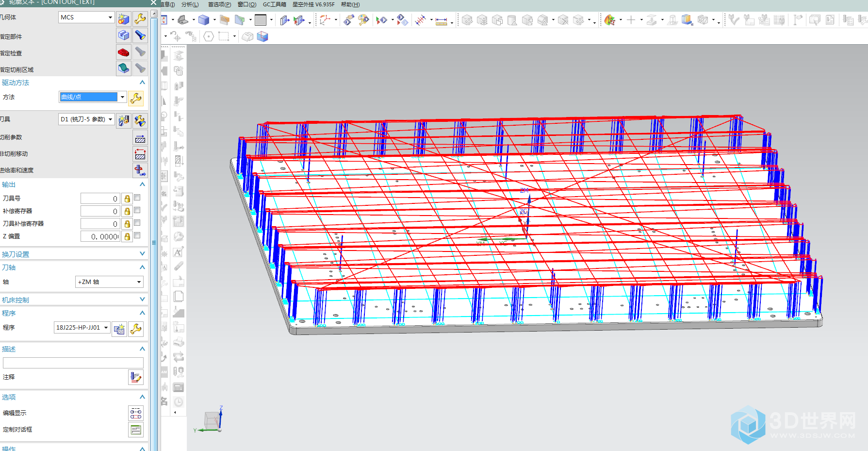868x451 pixels.
Task: Toggle the lock icon for tool compensation register (刀具补偿寄存器)
Action: click(x=127, y=224)
